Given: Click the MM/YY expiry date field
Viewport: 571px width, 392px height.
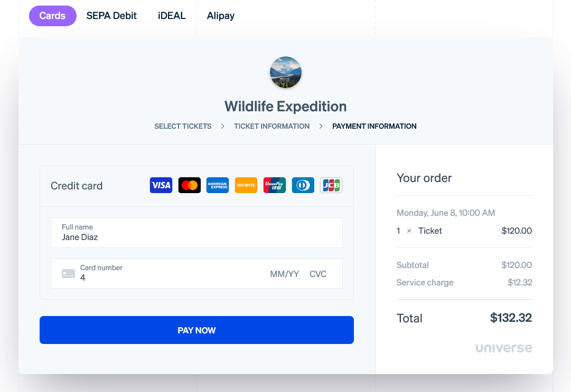Looking at the screenshot, I should (x=284, y=274).
